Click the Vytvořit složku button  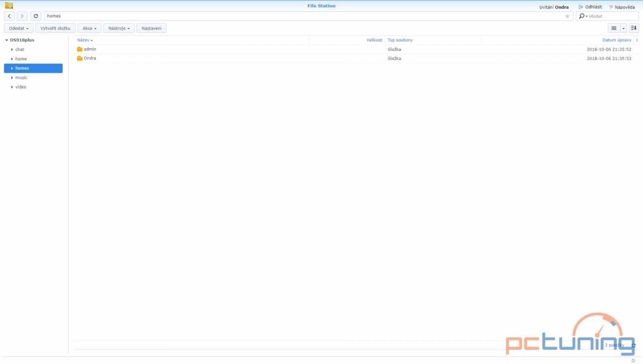(55, 28)
